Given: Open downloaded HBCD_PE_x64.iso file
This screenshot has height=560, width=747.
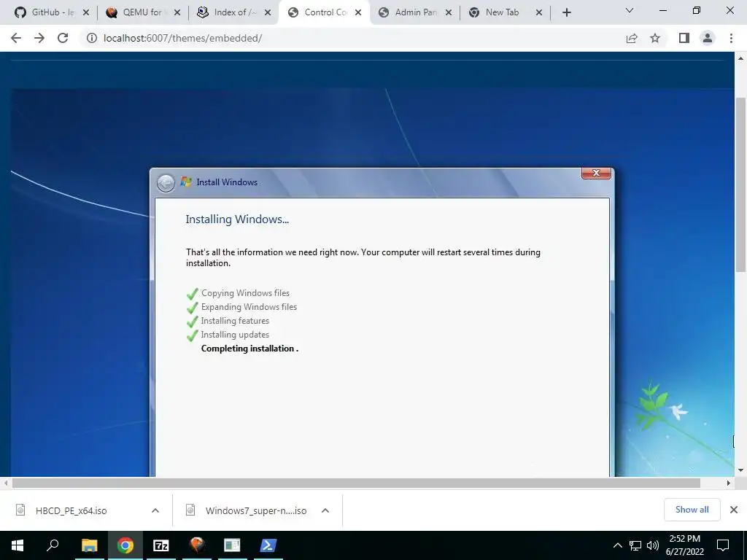Looking at the screenshot, I should 71,511.
